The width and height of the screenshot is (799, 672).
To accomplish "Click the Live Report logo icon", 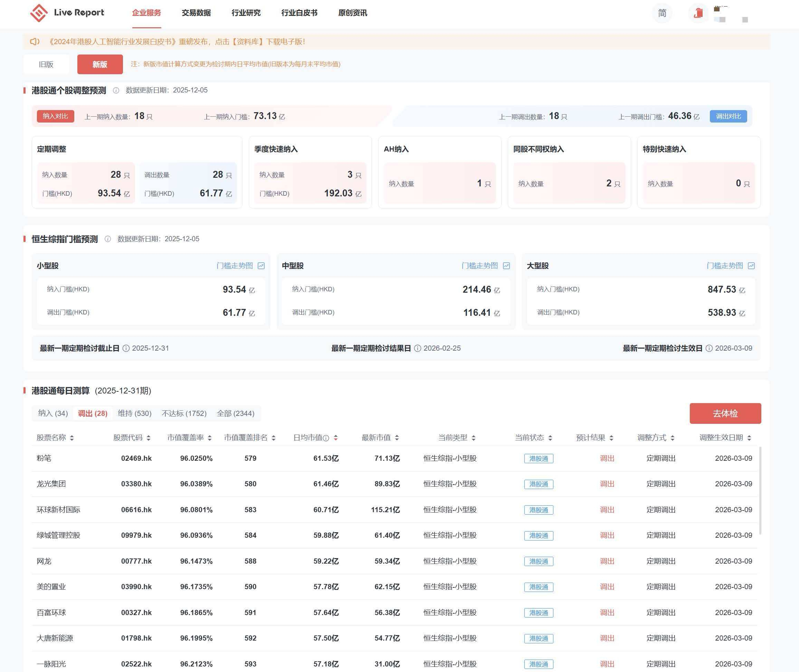I will (x=39, y=13).
